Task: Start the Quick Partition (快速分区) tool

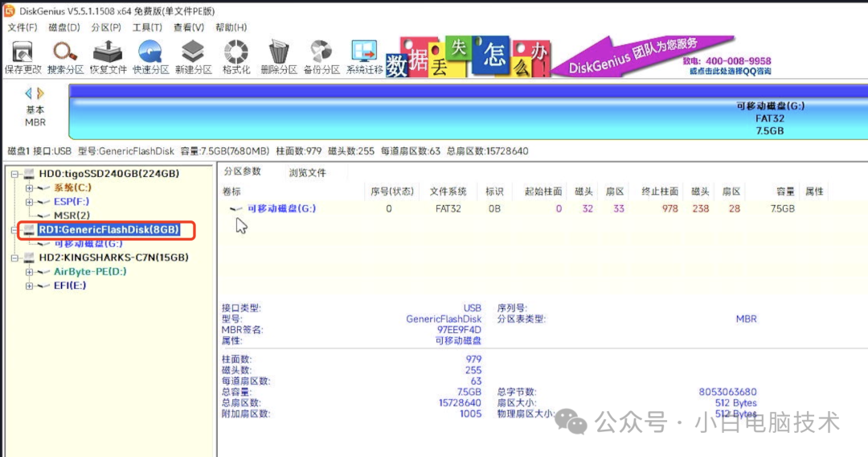Action: [150, 57]
